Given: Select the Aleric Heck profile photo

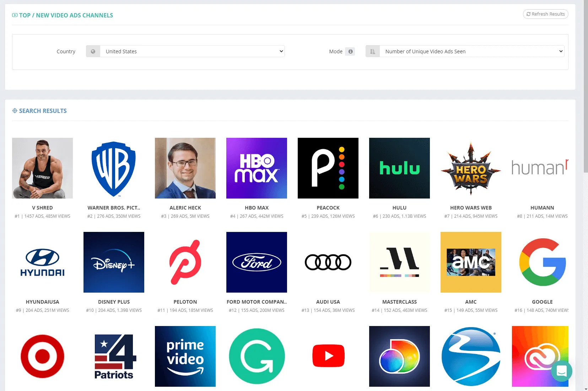Looking at the screenshot, I should (x=185, y=168).
